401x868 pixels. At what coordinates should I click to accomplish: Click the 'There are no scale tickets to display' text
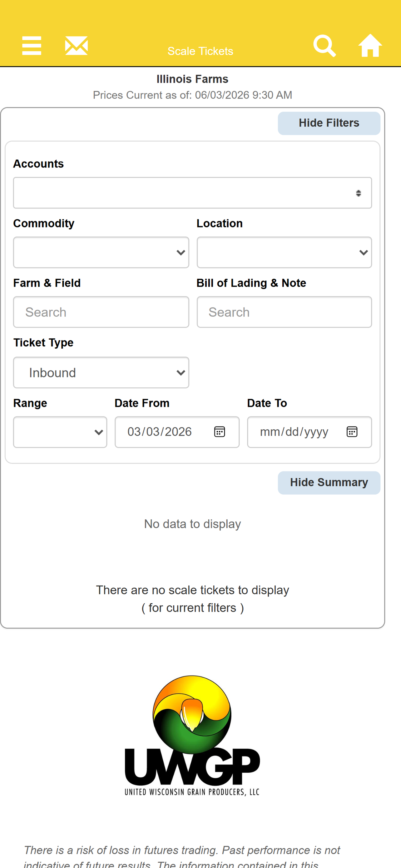192,590
